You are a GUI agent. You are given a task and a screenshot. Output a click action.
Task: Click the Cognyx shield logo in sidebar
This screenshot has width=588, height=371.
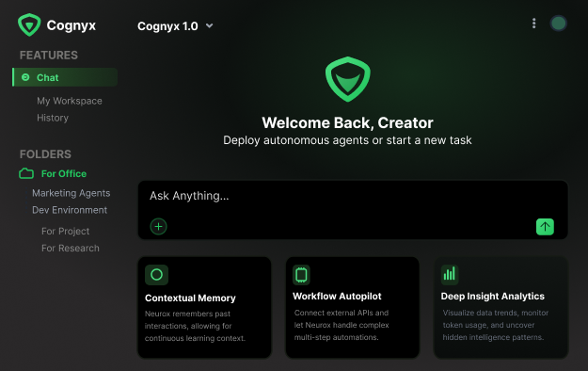coord(29,24)
